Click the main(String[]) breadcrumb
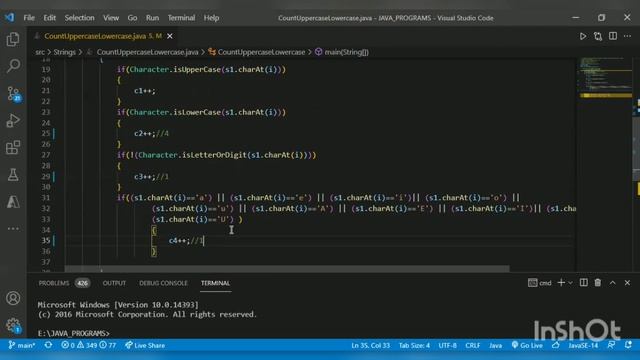This screenshot has width=640, height=360. click(347, 52)
